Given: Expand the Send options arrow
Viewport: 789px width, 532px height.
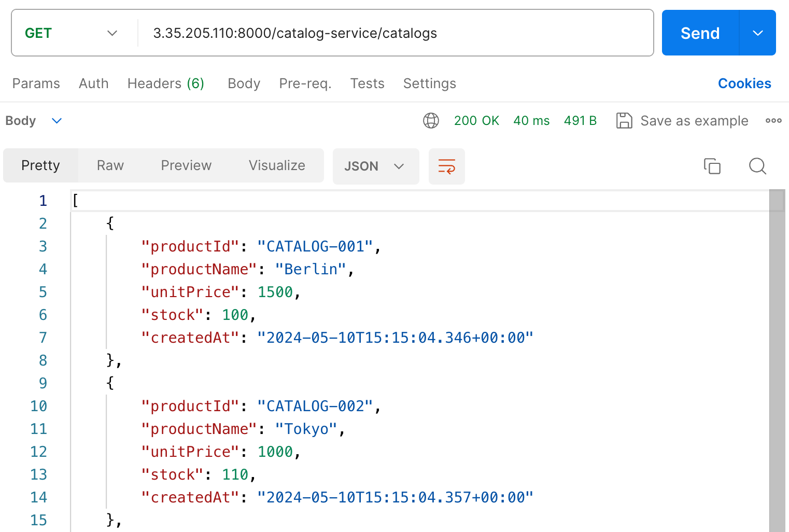Looking at the screenshot, I should 758,33.
